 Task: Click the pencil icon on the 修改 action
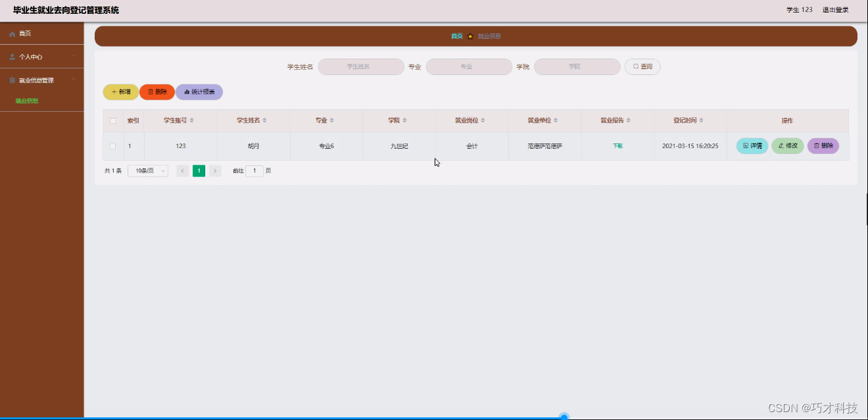[781, 145]
